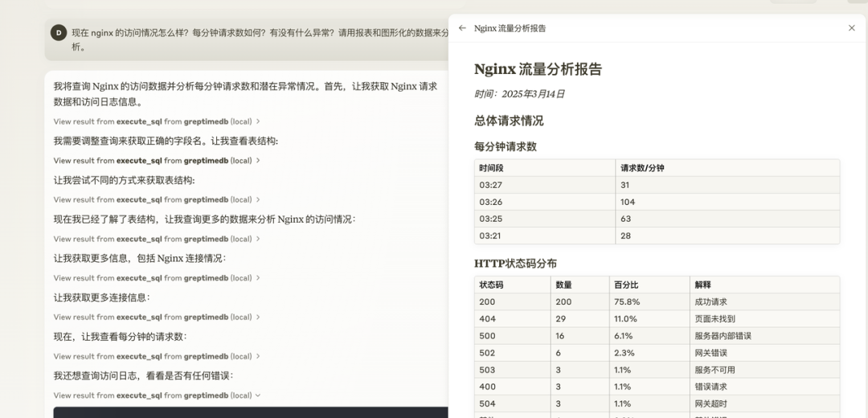Select the '504' status code cell
Screen dimensions: 868x418
513,404
